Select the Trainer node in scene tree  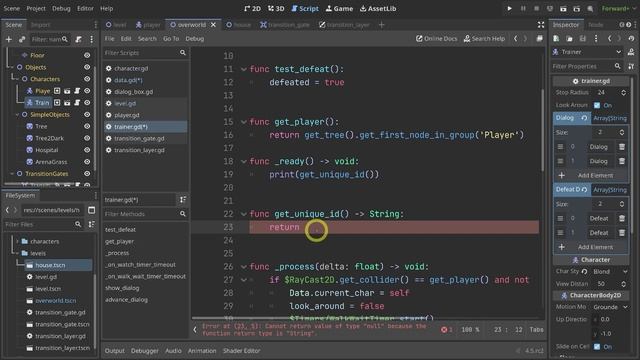coord(41,102)
